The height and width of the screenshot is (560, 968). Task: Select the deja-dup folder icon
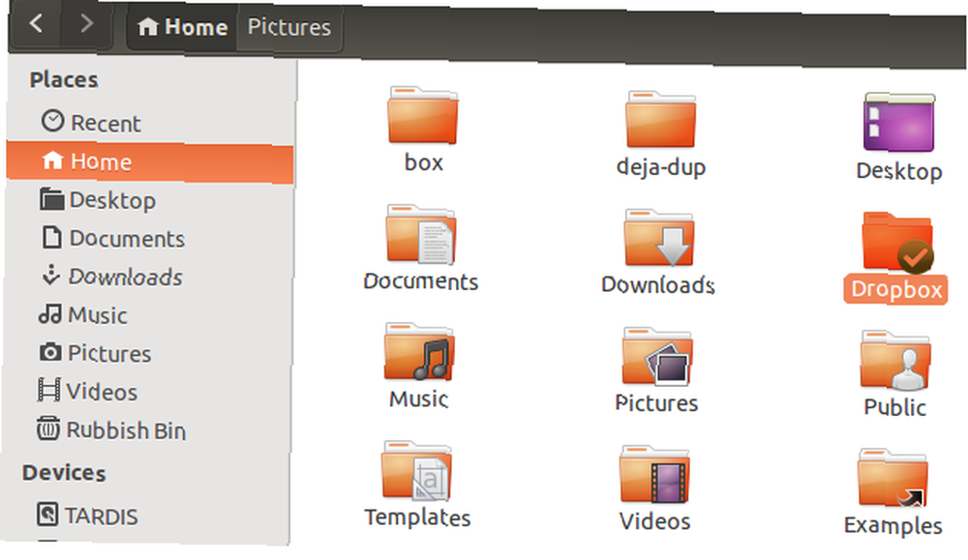660,120
